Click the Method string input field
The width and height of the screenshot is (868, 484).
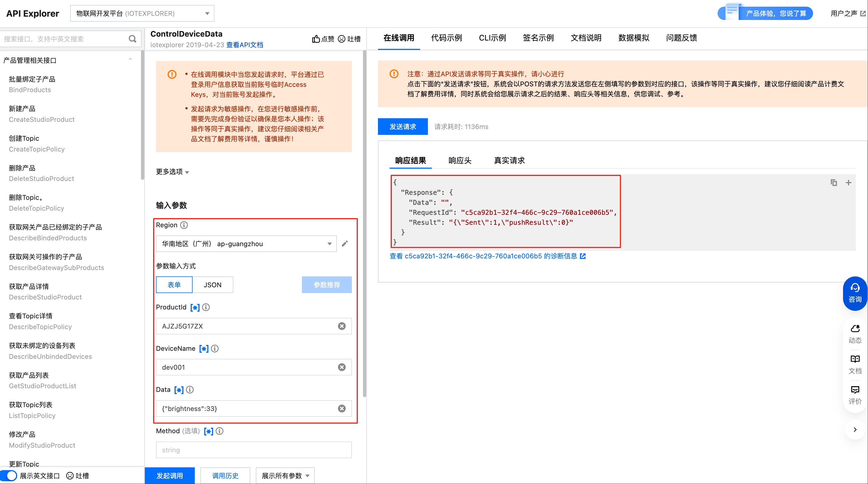pyautogui.click(x=253, y=450)
